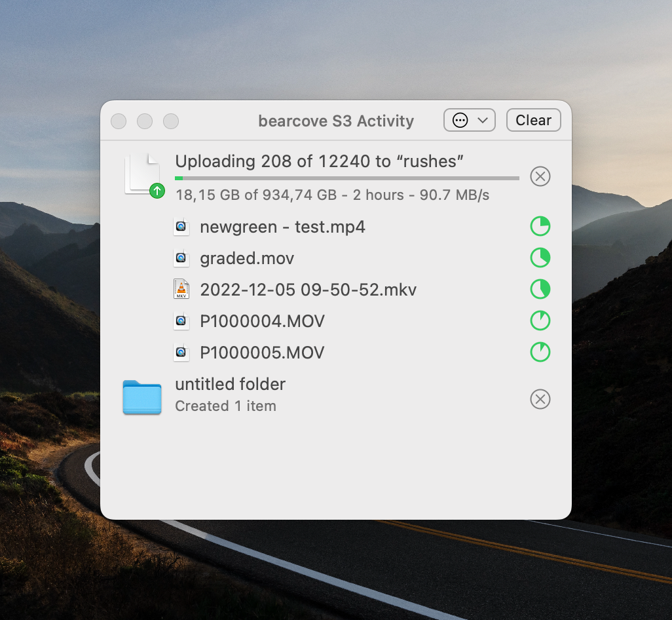The height and width of the screenshot is (620, 672).
Task: Click the "Uploading 208 of 12240" heading
Action: (319, 162)
